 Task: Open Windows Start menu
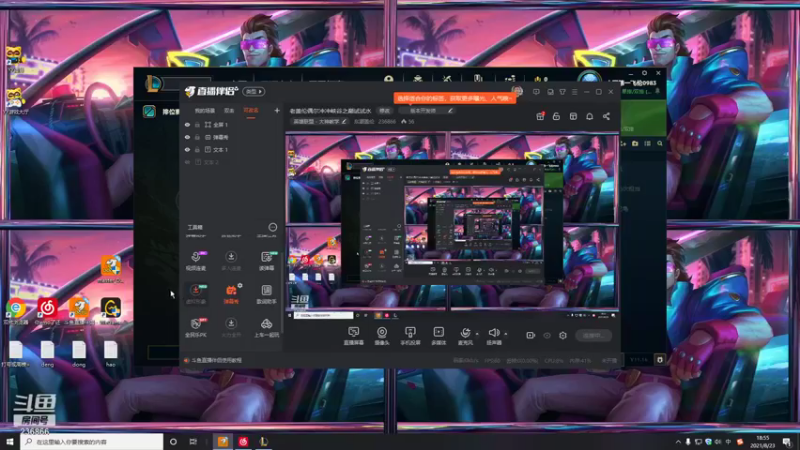10,441
